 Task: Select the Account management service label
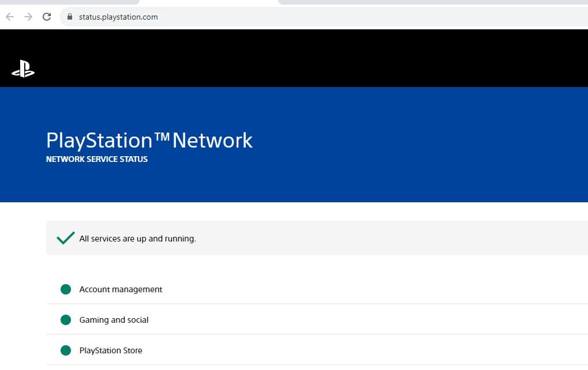coord(120,289)
